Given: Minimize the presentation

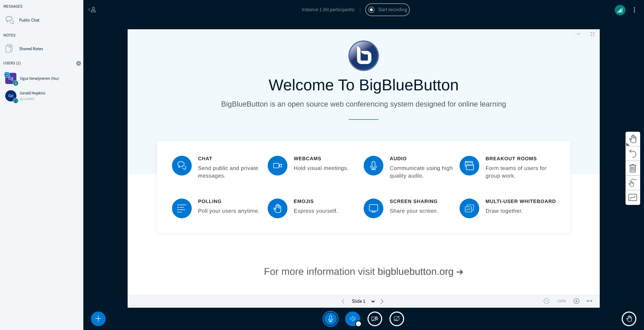Looking at the screenshot, I should (x=578, y=34).
